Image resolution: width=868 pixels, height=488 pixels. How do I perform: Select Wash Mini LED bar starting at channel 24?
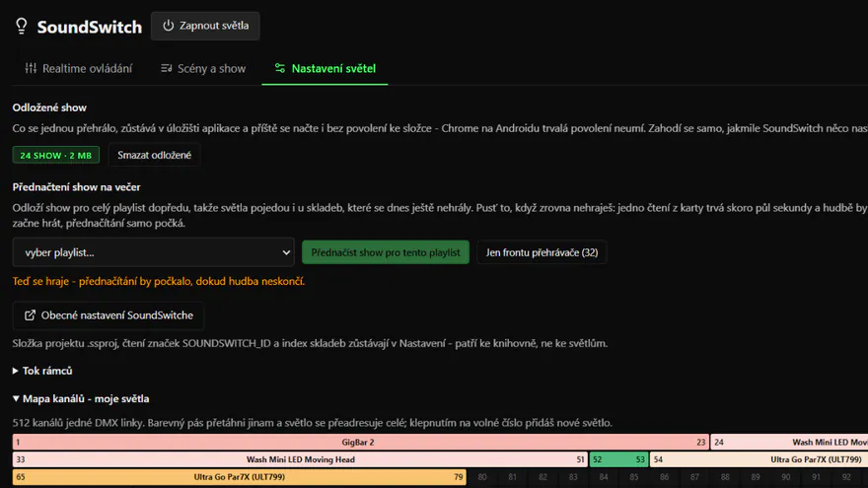[x=789, y=442]
